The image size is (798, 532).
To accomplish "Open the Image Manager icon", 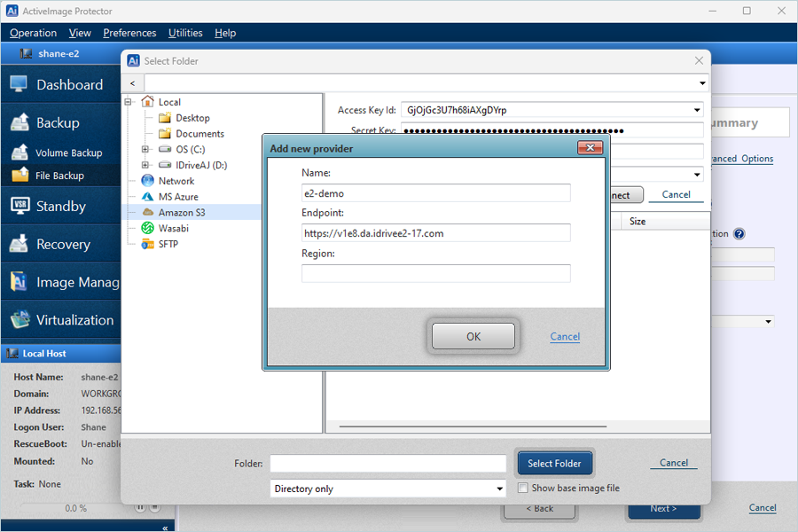I will coord(20,282).
